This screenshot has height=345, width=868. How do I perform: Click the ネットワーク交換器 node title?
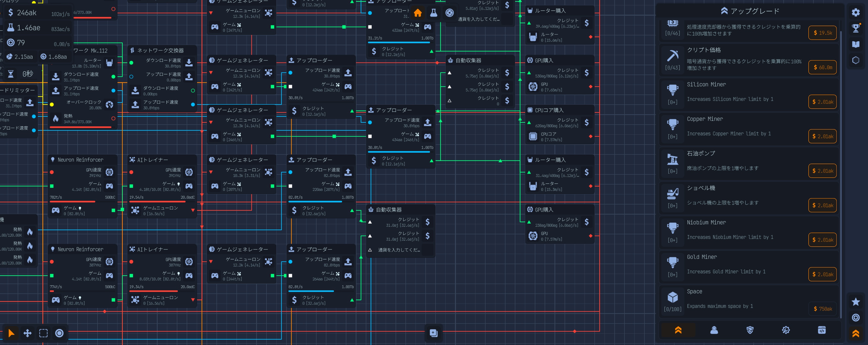(160, 50)
